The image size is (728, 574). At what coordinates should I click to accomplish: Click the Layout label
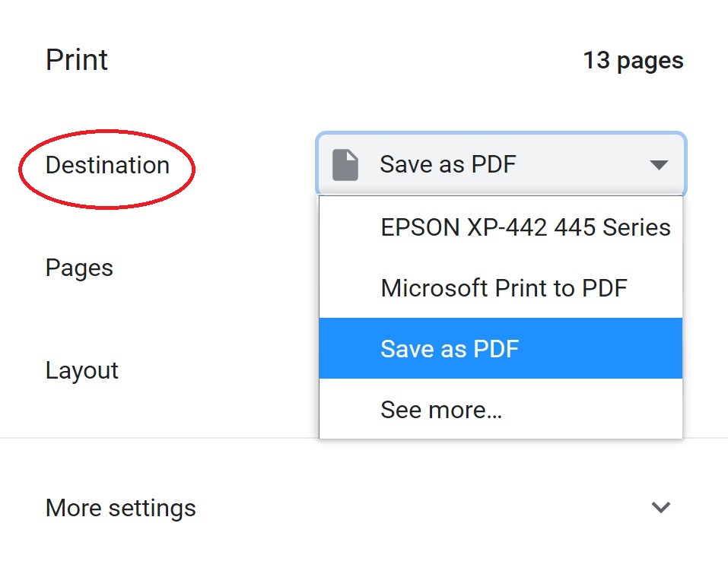pos(82,371)
